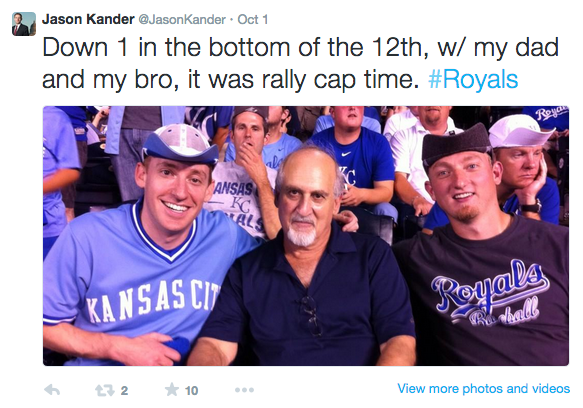Open the more options ellipsis icon
Screen dimensions: 583x408
click(x=244, y=390)
